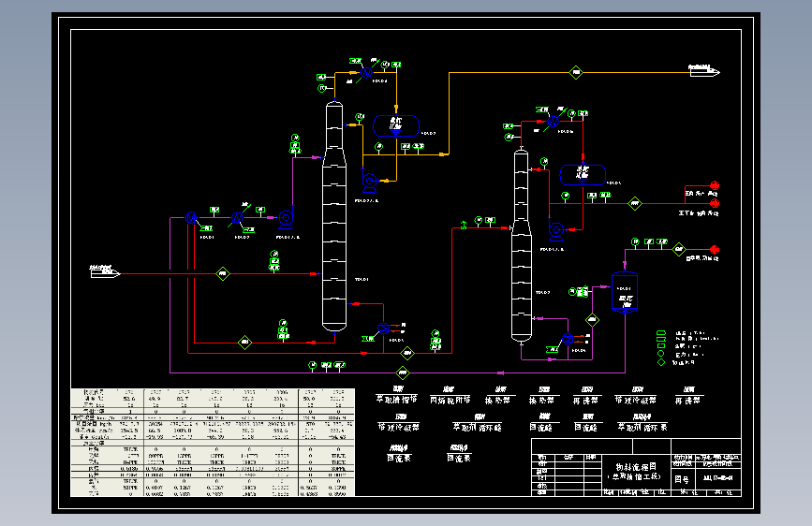Click the stream data table in the drawing
Image resolution: width=812 pixels, height=526 pixels.
coord(213,442)
